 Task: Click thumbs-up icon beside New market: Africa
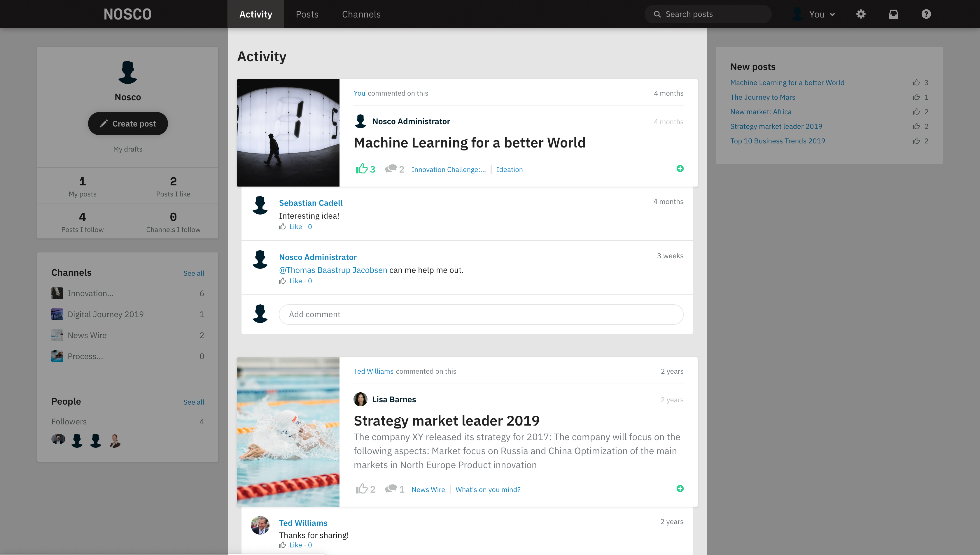(x=916, y=112)
